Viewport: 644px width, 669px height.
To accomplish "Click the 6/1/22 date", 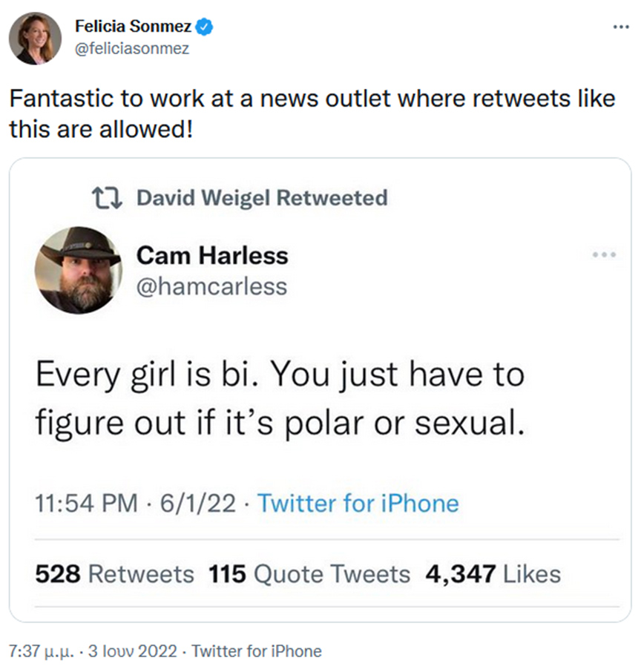I will (x=197, y=504).
